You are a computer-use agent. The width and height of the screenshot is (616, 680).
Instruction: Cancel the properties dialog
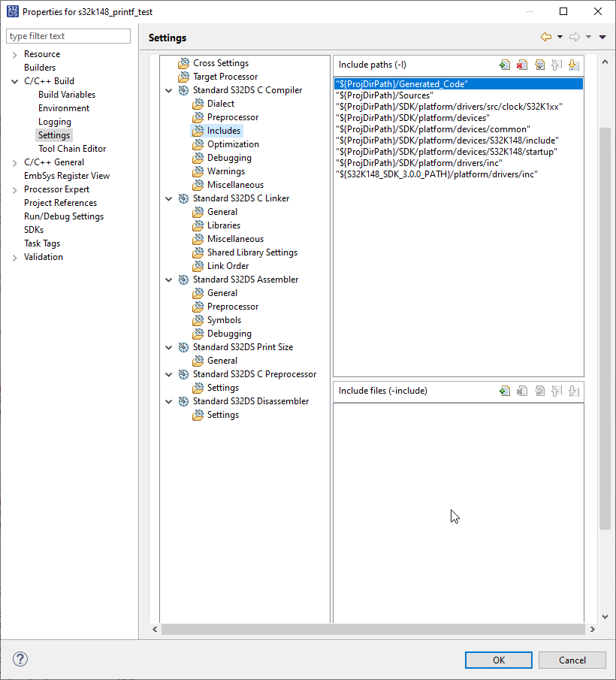point(572,660)
